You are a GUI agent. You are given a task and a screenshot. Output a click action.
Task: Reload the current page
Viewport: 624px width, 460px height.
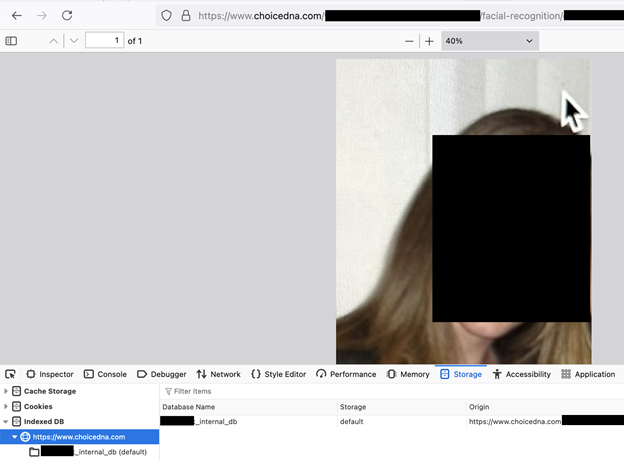pos(67,16)
